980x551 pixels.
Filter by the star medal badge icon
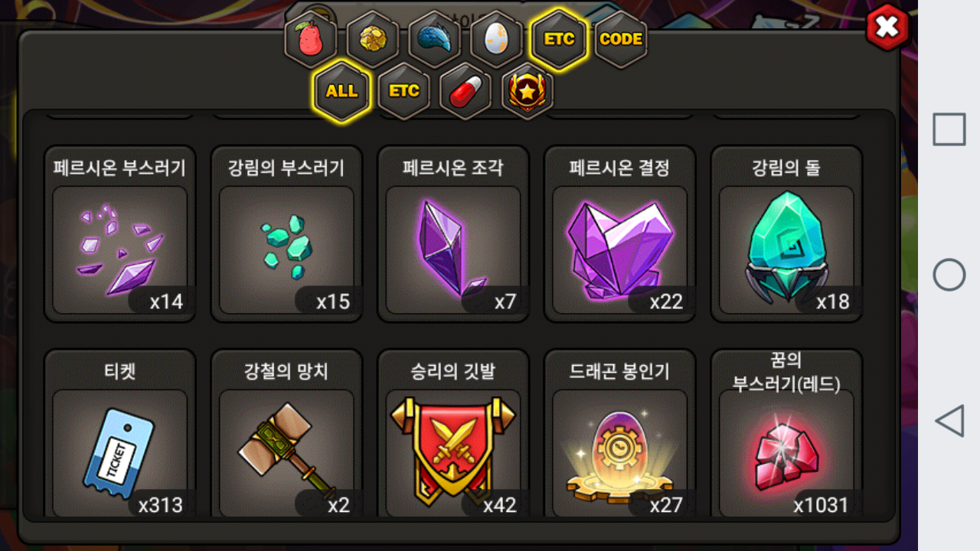coord(528,91)
